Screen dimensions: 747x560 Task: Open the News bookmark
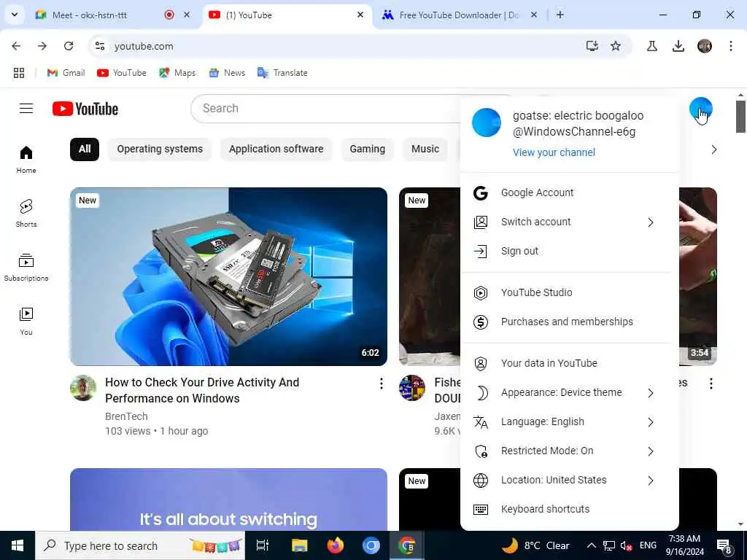pyautogui.click(x=228, y=73)
